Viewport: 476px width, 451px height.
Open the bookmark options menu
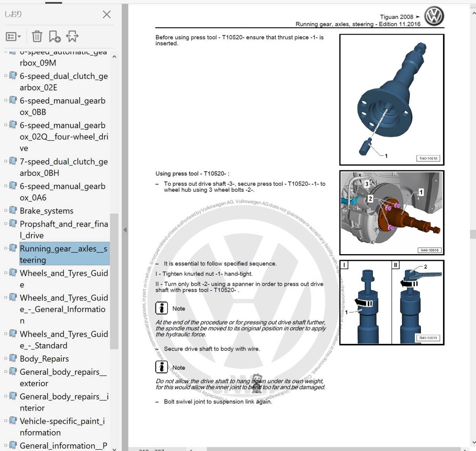tap(13, 37)
